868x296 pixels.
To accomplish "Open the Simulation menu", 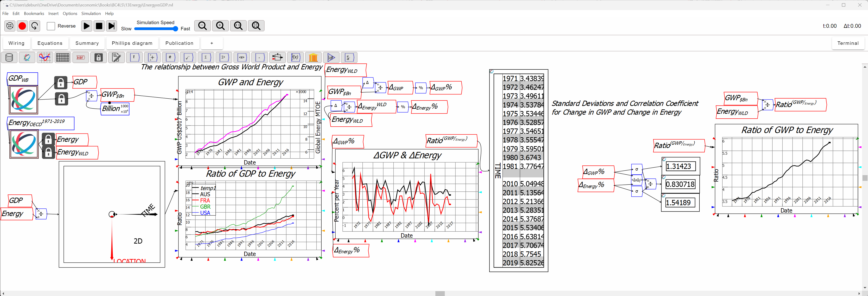I will [x=91, y=14].
